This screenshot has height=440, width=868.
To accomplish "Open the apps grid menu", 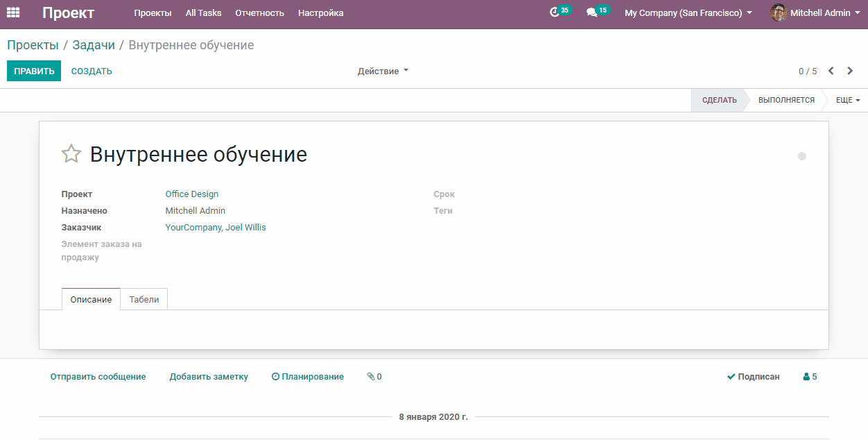I will pos(13,12).
